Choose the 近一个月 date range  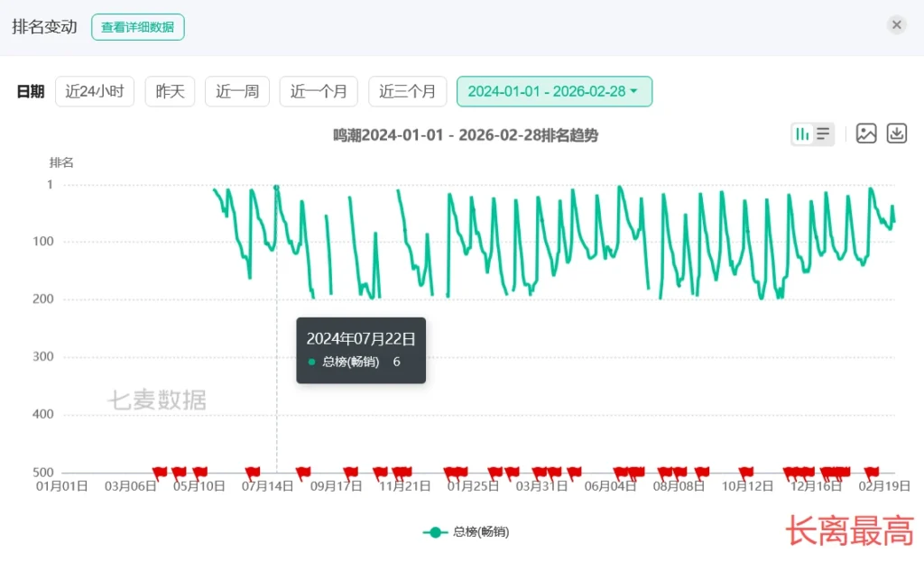[319, 91]
